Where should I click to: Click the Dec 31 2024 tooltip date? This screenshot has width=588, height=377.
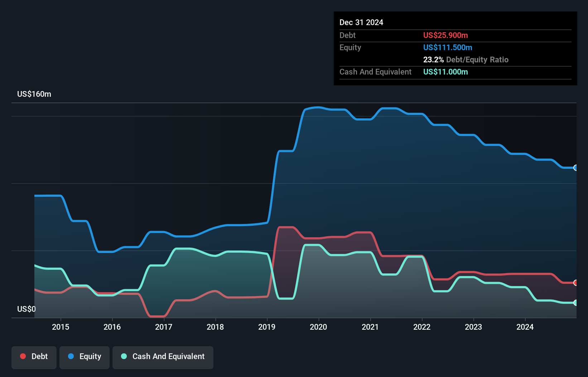[x=361, y=23]
